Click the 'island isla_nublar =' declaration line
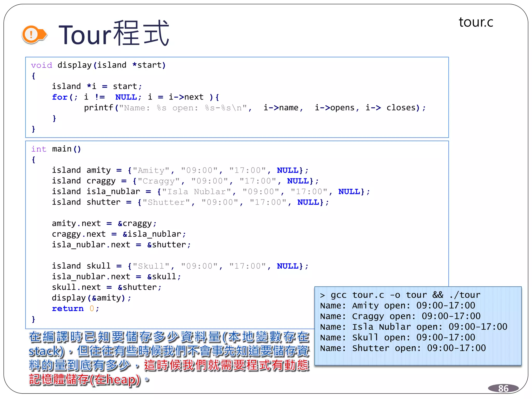This screenshot has height=399, width=532. (211, 191)
